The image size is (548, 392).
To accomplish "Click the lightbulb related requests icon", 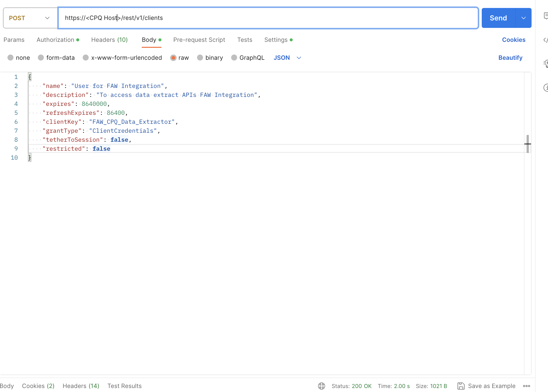I will point(546,64).
